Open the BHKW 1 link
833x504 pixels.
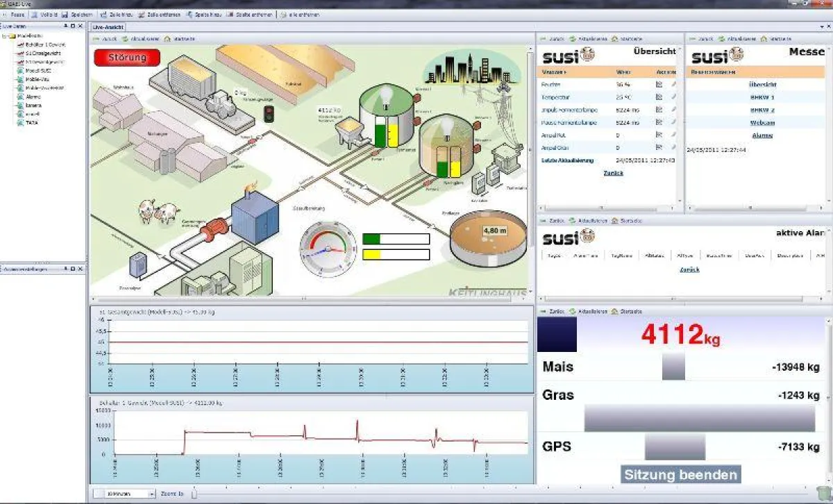(x=762, y=96)
